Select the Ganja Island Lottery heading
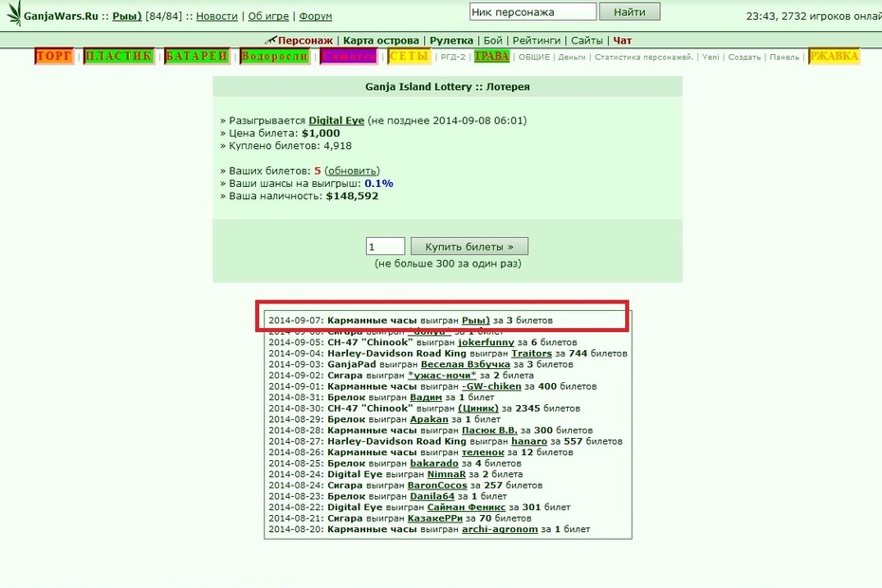Viewport: 882px width, 588px height. [x=448, y=86]
